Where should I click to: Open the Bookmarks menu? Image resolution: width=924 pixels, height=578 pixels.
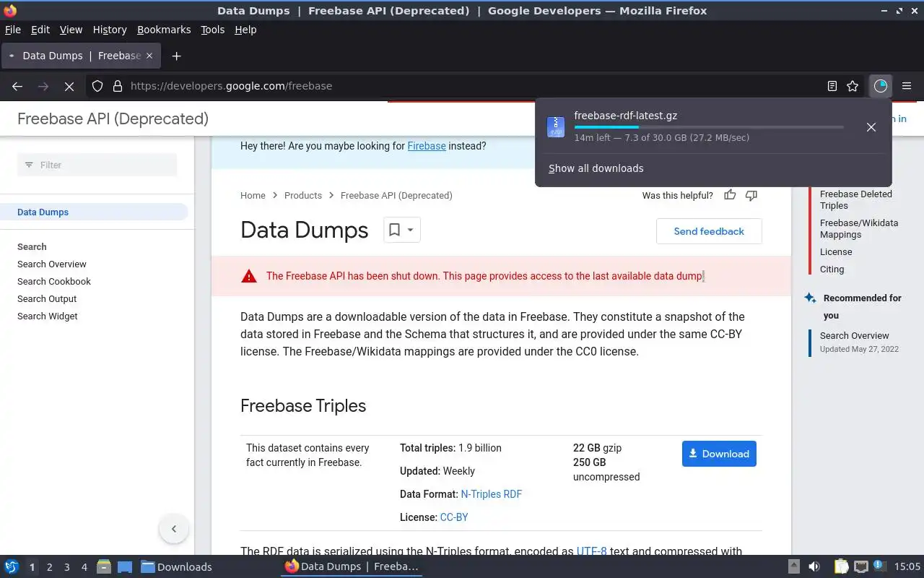[164, 30]
